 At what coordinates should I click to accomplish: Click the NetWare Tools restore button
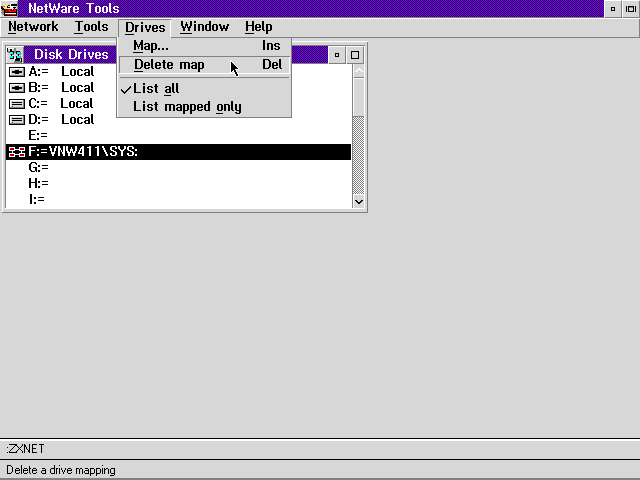tap(631, 9)
